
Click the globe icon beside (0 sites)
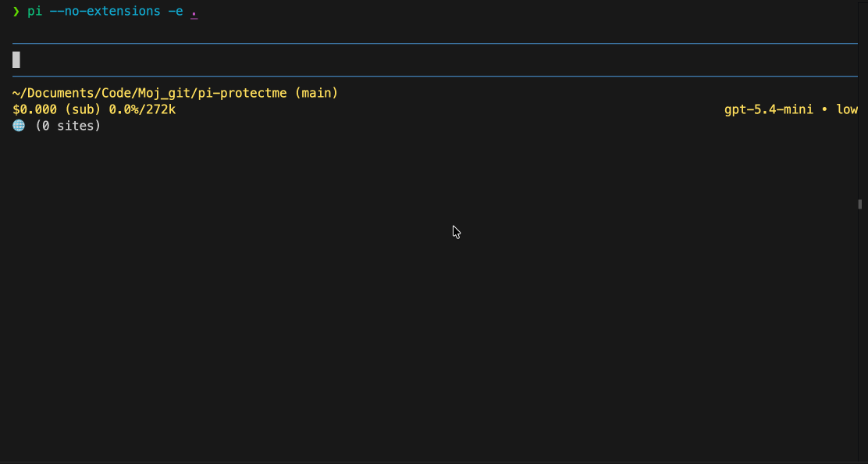coord(19,126)
